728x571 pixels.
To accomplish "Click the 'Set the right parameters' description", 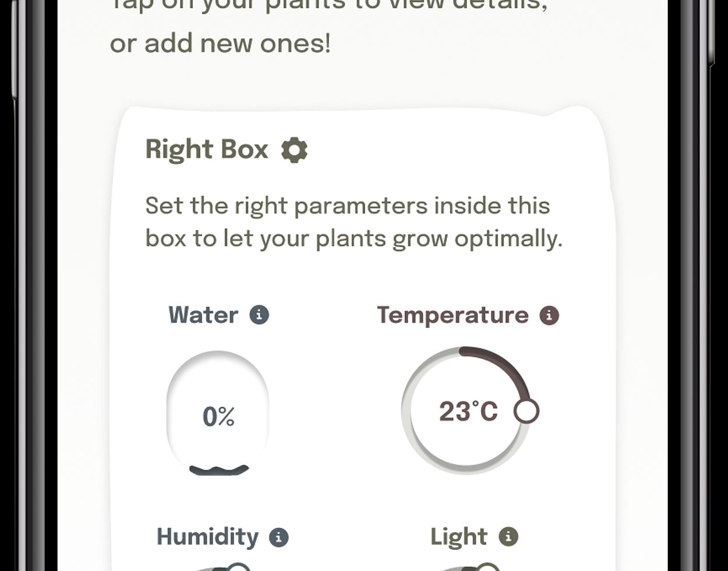I will tap(354, 222).
